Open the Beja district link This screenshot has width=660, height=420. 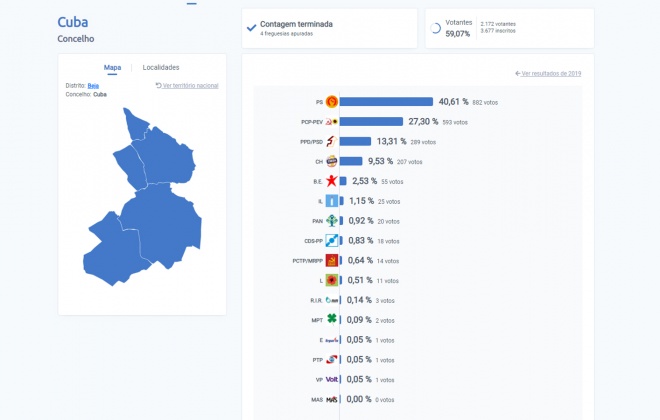[93, 85]
